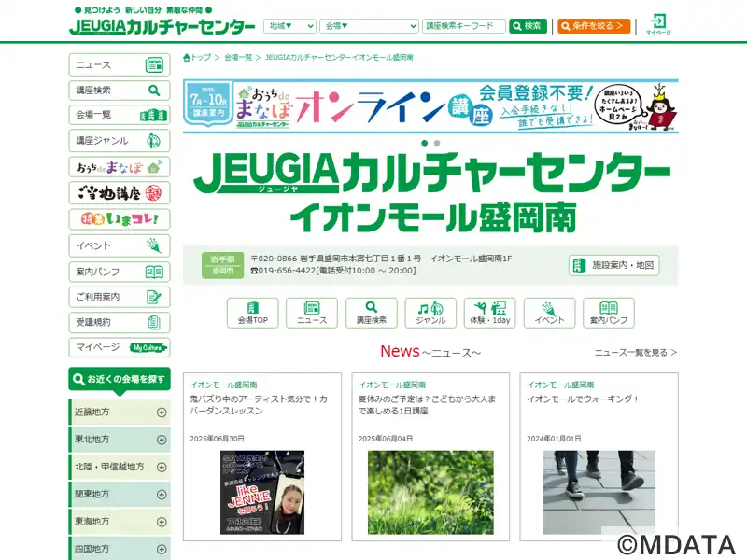The width and height of the screenshot is (747, 560).
Task: Open ご利用案内 in the left sidebar
Action: point(120,297)
